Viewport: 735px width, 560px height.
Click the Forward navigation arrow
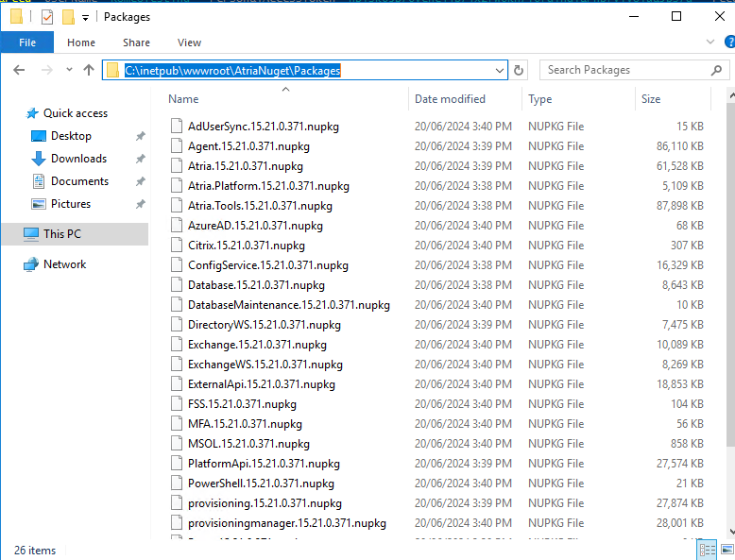click(x=47, y=70)
